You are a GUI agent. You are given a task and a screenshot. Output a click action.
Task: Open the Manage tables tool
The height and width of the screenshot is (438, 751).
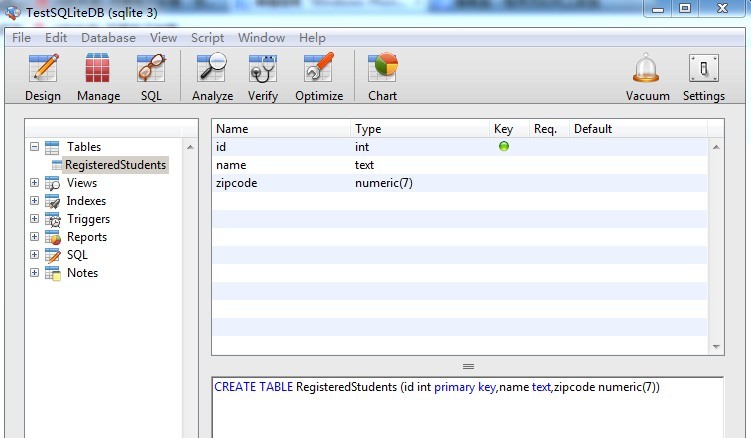[98, 77]
